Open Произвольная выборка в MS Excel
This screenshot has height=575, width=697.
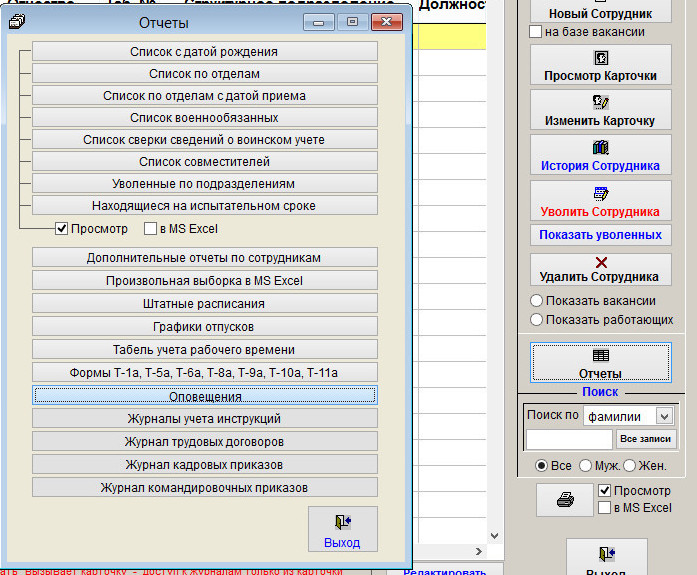click(205, 280)
